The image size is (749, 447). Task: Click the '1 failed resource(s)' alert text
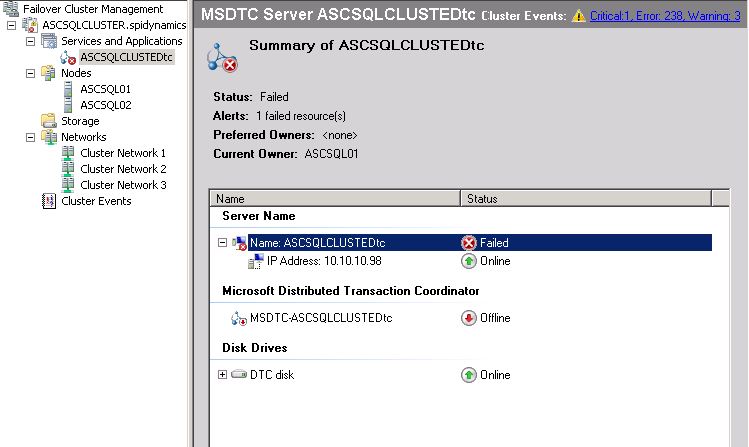[x=300, y=116]
